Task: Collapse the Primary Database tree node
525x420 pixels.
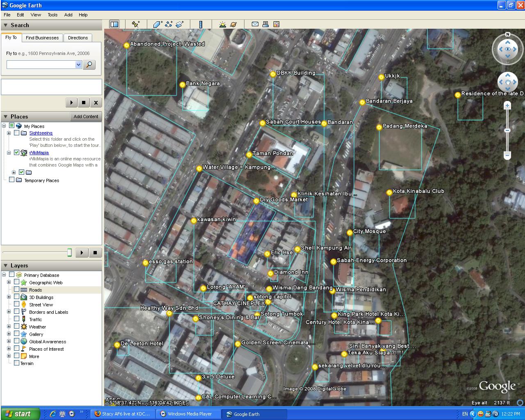Action: 4,275
